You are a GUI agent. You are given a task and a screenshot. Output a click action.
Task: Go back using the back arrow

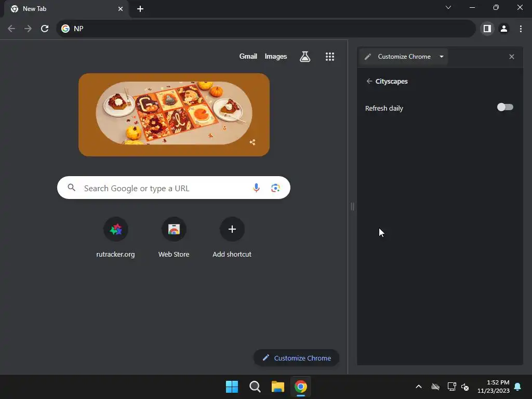[11, 29]
